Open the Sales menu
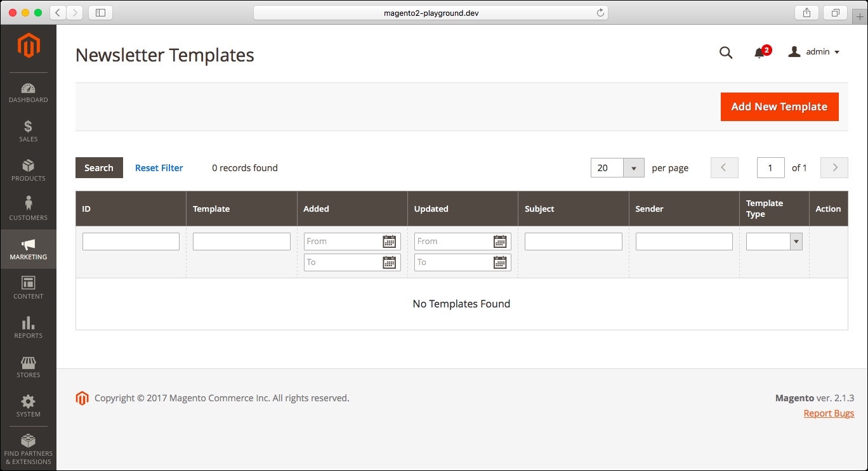 [28, 132]
